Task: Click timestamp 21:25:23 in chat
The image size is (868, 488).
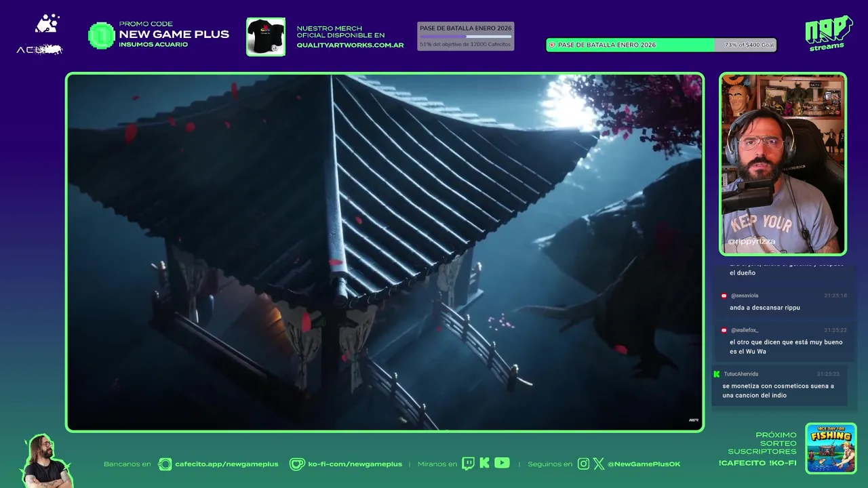Action: pos(828,374)
